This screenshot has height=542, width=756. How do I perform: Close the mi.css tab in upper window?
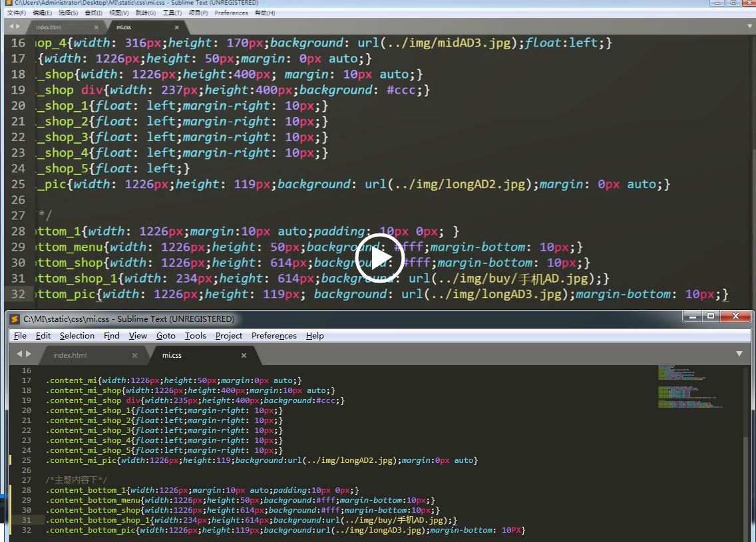[176, 27]
